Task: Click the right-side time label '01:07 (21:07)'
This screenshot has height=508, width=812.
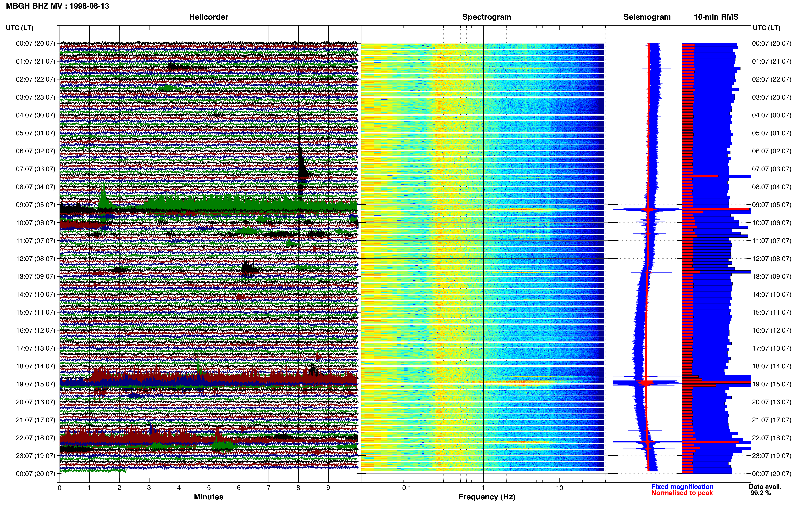Action: click(x=772, y=61)
